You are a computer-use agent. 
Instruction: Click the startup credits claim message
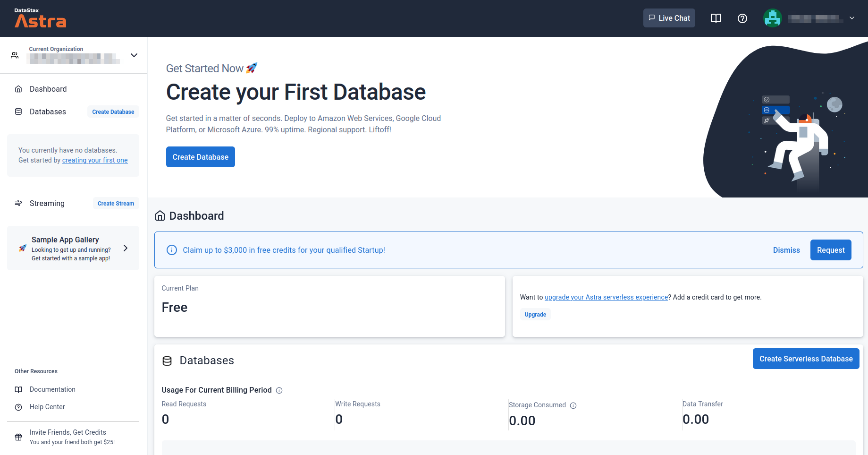point(284,250)
